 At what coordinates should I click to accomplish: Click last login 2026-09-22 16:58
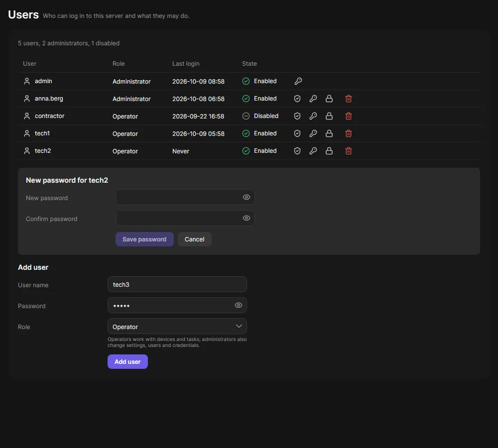coord(198,116)
